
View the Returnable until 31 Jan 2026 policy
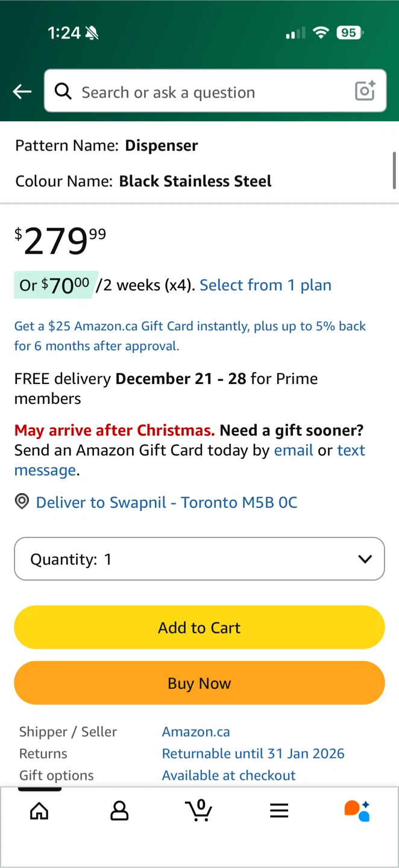[x=253, y=753]
